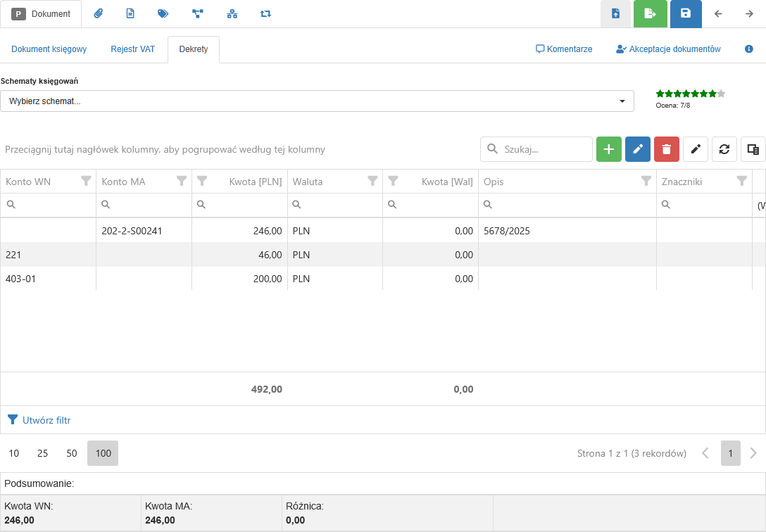Set the rating by clicking the last star
This screenshot has height=532, width=766.
click(x=721, y=94)
